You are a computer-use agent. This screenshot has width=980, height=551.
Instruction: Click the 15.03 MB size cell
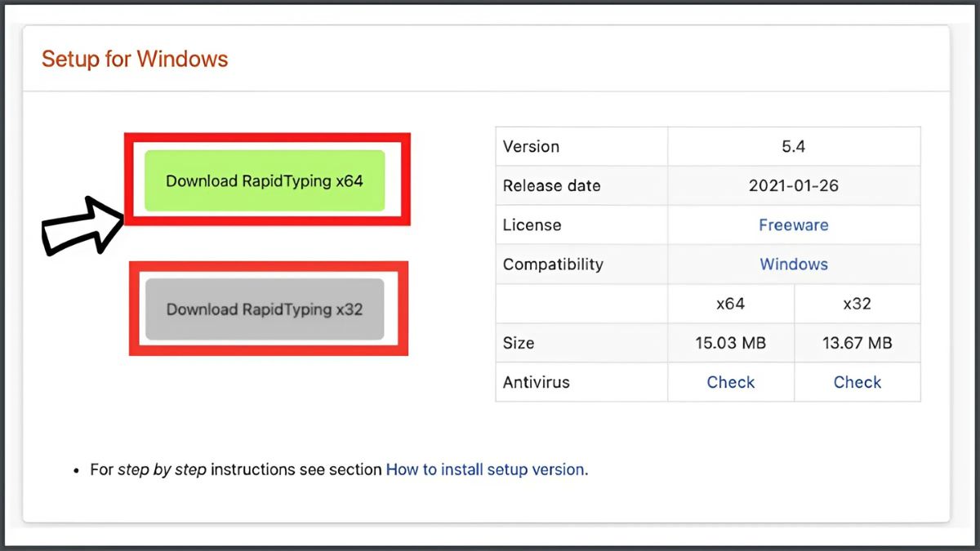pos(731,343)
